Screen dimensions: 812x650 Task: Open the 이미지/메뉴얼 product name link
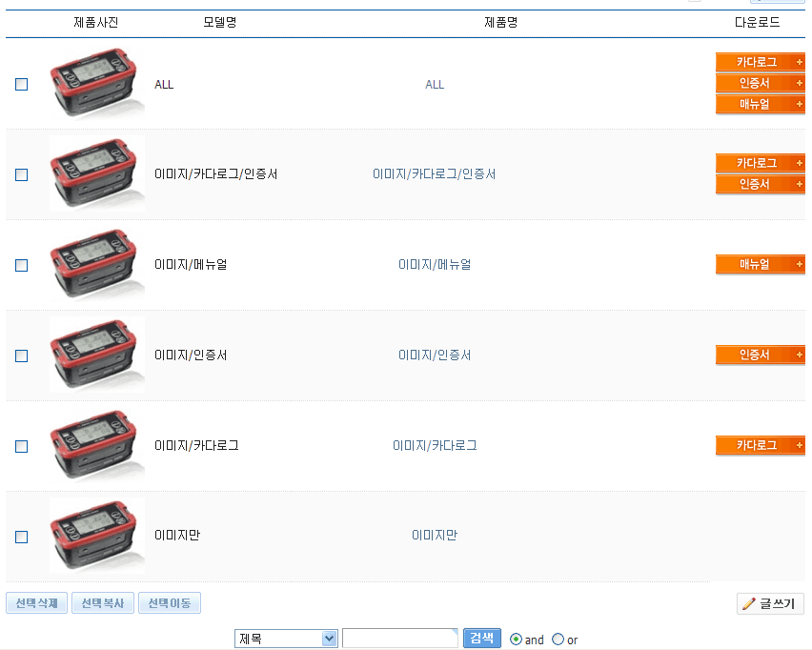[x=435, y=264]
